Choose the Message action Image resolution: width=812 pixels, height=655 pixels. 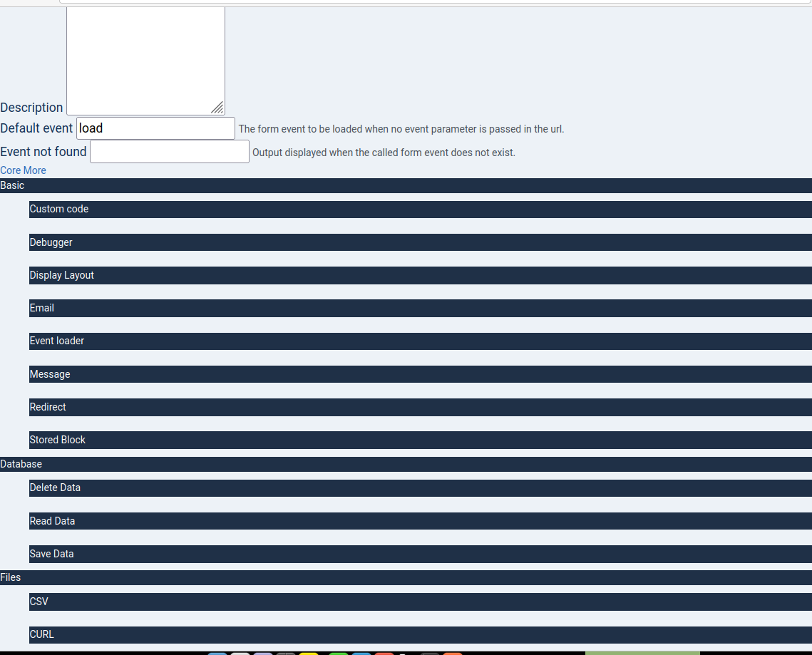(x=421, y=374)
